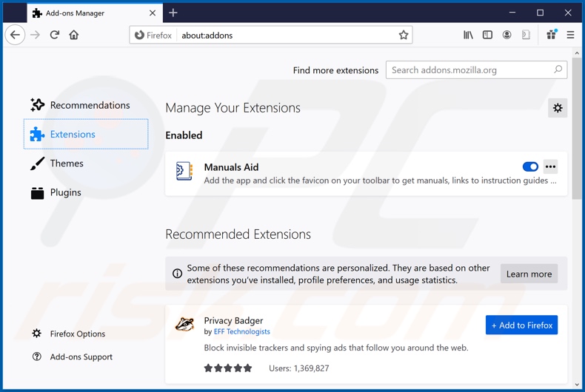
Task: Open a new browser tab
Action: click(173, 13)
